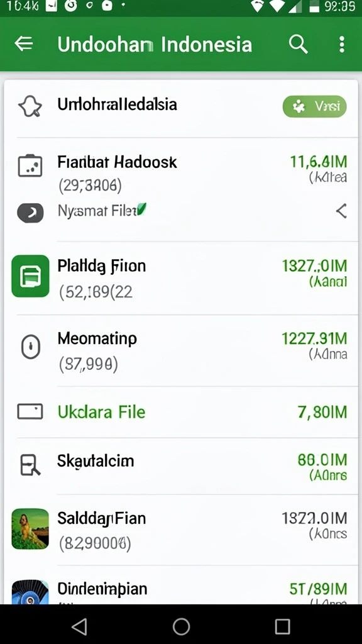Select the Meomatinp entry title
The image size is (362, 644).
click(97, 339)
